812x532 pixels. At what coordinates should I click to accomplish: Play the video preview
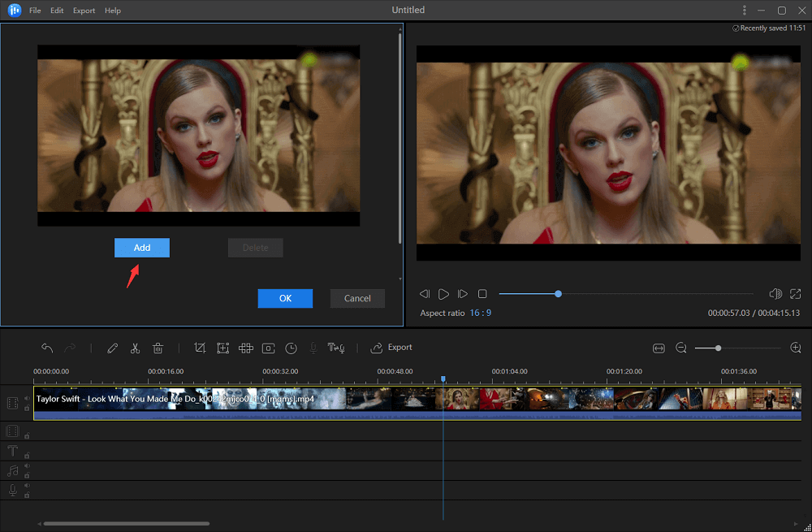coord(444,294)
